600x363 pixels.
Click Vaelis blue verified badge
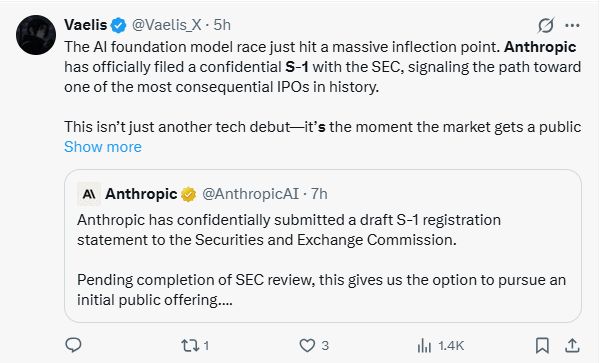119,25
